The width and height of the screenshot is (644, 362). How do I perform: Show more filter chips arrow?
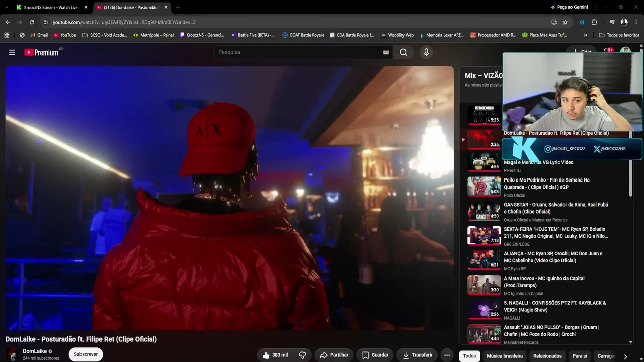[x=625, y=356]
